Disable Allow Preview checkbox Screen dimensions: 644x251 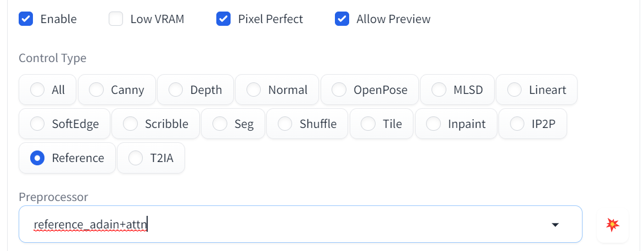click(342, 19)
